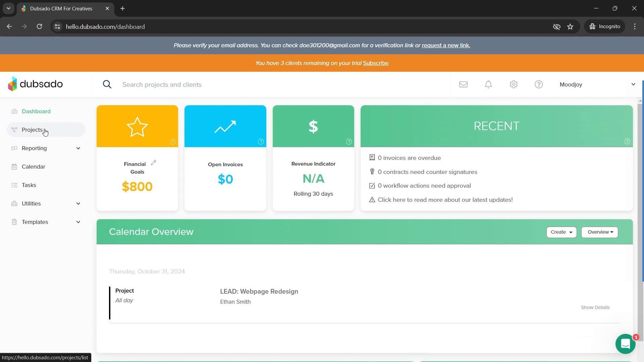Click the site information icon in address bar

57,26
